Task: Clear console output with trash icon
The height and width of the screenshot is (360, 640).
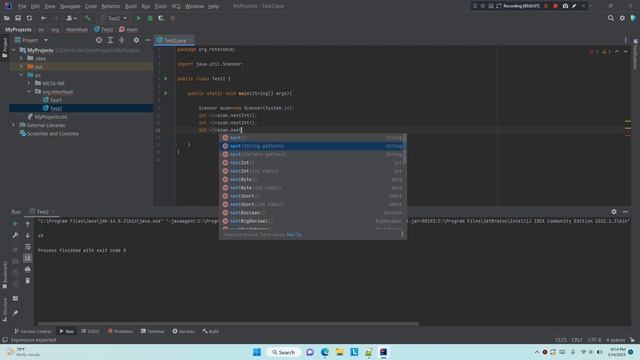Action: pyautogui.click(x=28, y=281)
